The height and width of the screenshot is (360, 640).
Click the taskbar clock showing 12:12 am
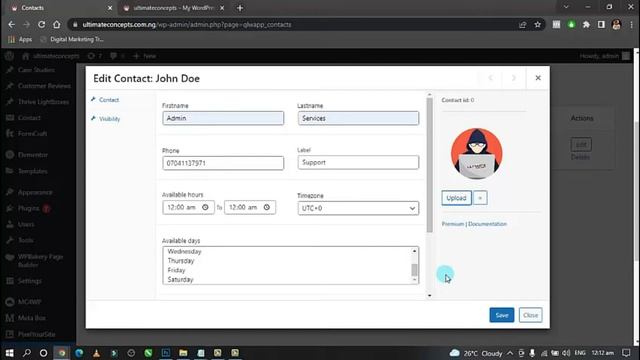(602, 353)
